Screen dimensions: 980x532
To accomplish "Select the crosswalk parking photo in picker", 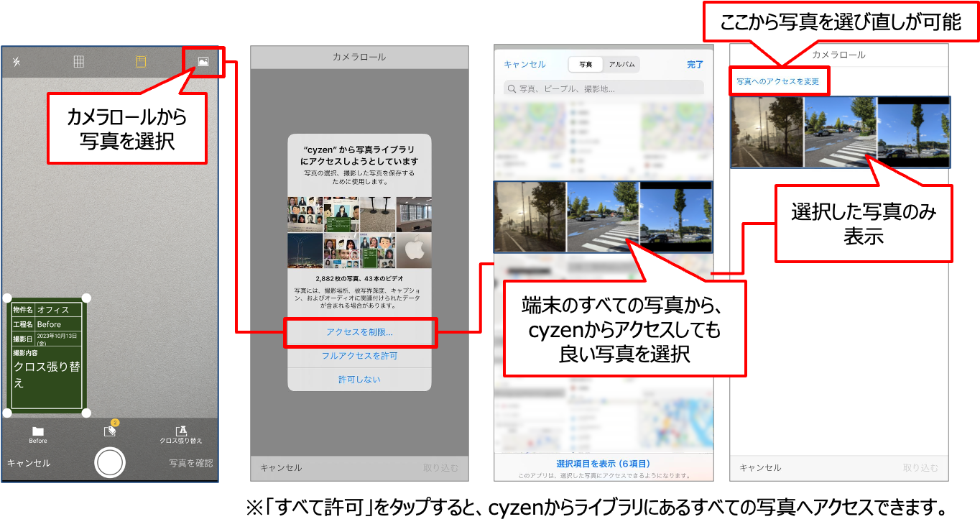I will [x=603, y=217].
